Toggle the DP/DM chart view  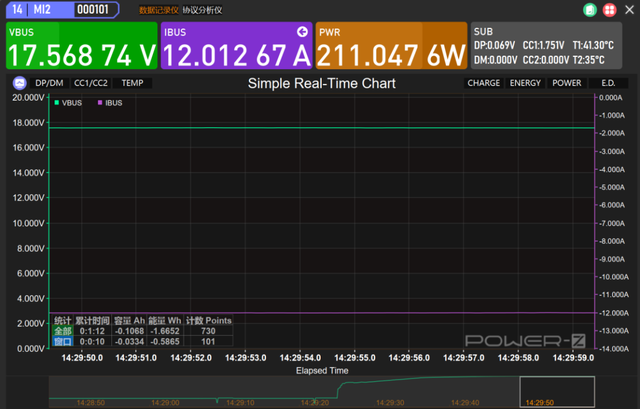click(48, 83)
